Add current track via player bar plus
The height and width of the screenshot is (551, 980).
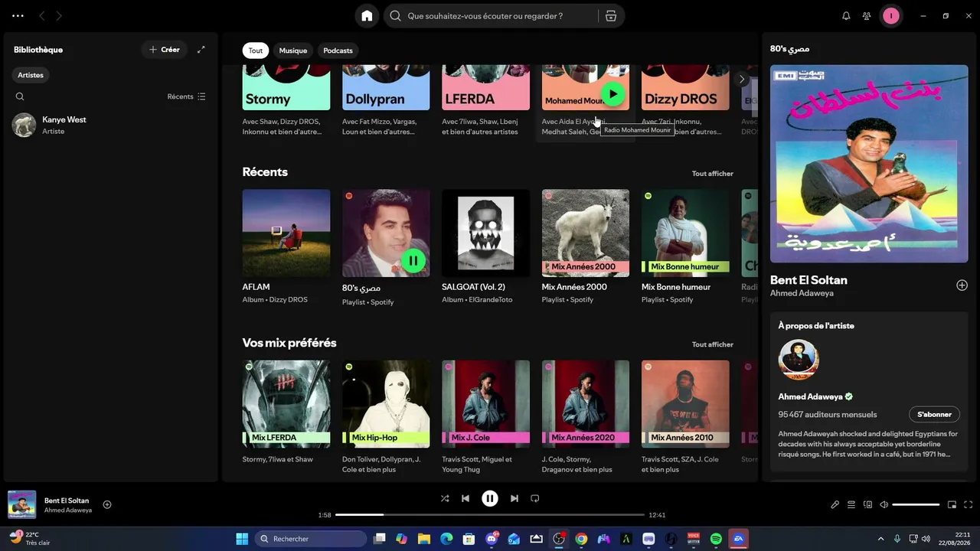click(x=107, y=504)
